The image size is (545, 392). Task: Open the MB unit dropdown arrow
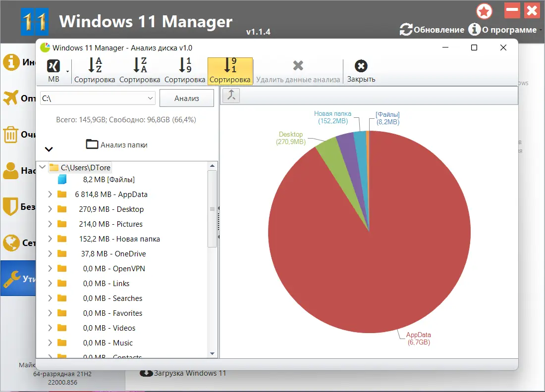[67, 71]
